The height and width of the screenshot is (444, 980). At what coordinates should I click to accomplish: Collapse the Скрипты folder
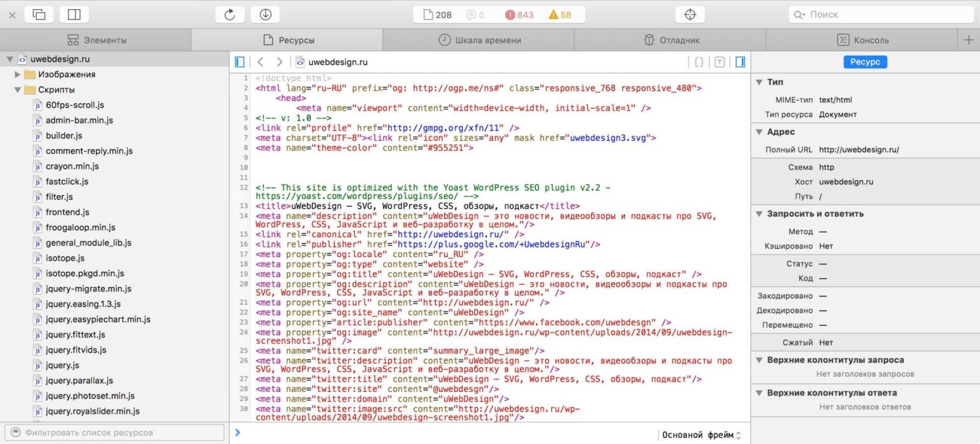18,90
